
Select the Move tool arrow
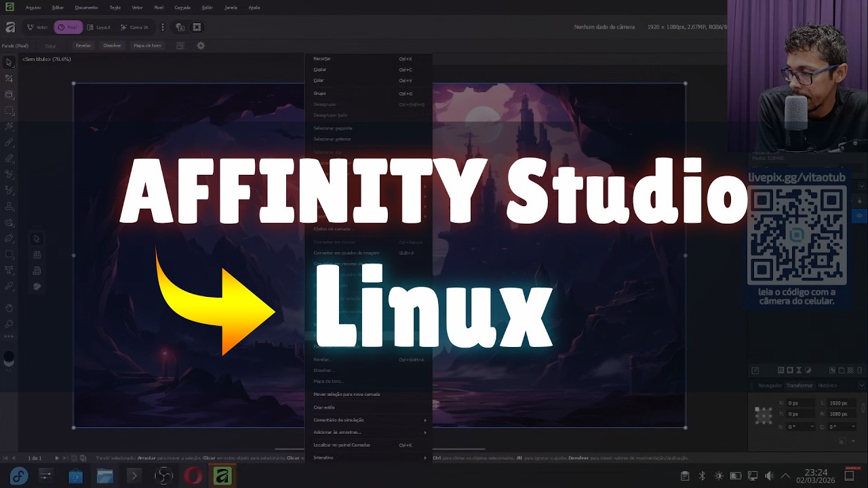(9, 62)
